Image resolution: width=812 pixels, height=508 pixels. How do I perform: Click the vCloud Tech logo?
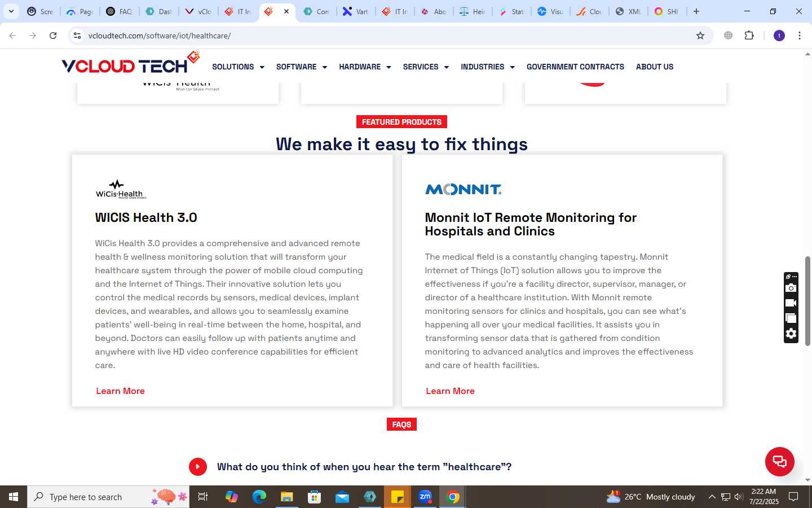point(131,63)
